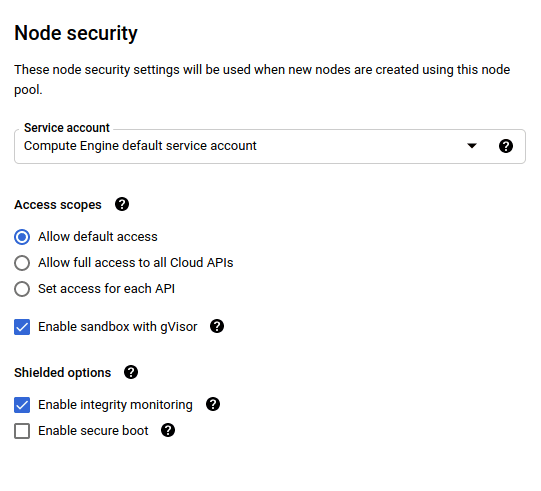Select the Allow default access radio button
The image size is (541, 491).
point(22,237)
